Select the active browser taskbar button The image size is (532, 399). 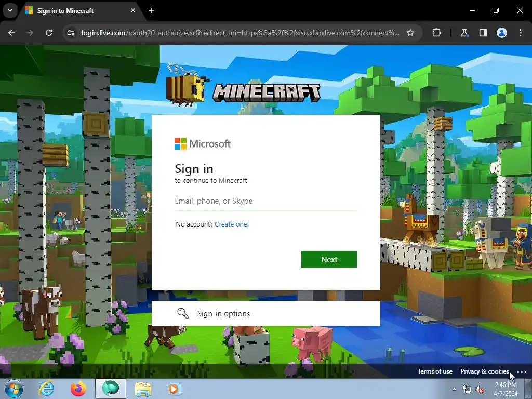click(x=111, y=389)
